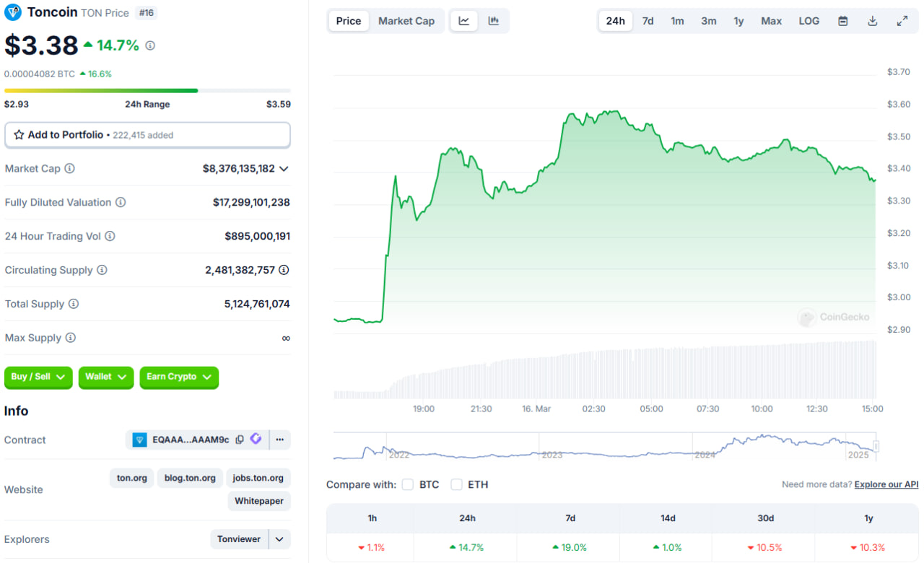Toggle LOG scale on the chart
Viewport: 924px width, 563px height.
(809, 21)
